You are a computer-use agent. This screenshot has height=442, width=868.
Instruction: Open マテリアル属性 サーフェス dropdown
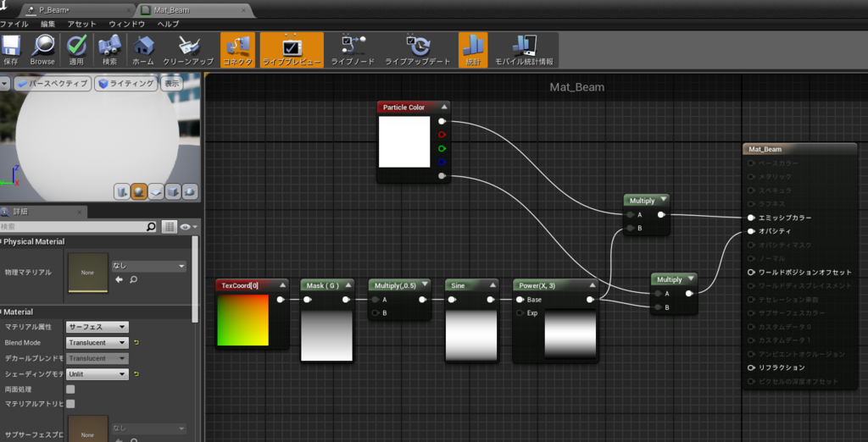click(97, 328)
